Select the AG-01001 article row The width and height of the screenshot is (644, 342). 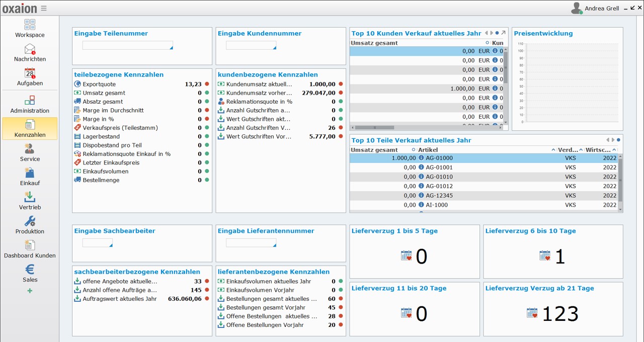coord(484,167)
